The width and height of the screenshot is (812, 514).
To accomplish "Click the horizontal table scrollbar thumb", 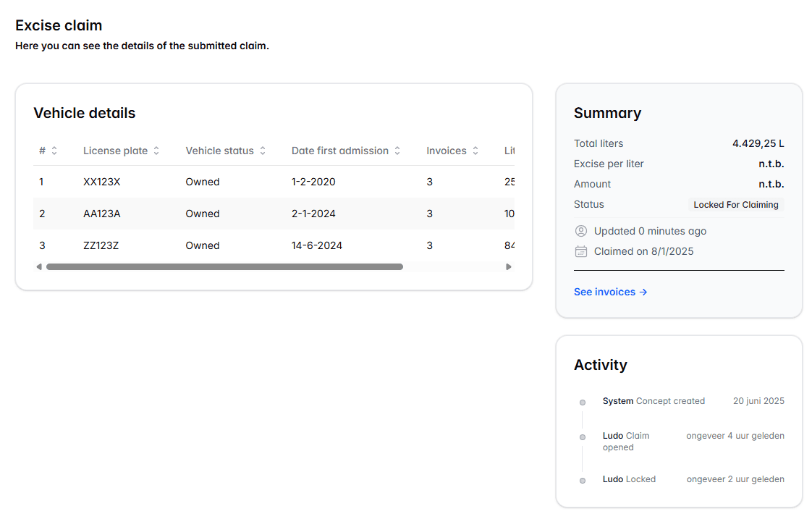I will coord(224,266).
